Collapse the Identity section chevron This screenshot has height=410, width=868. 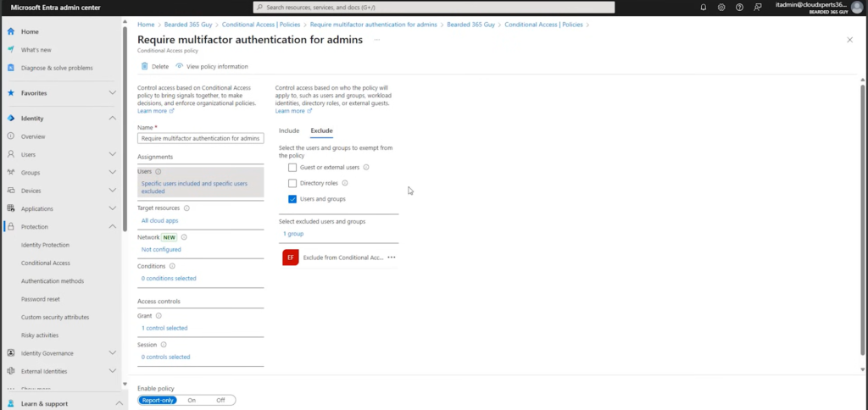pos(113,119)
